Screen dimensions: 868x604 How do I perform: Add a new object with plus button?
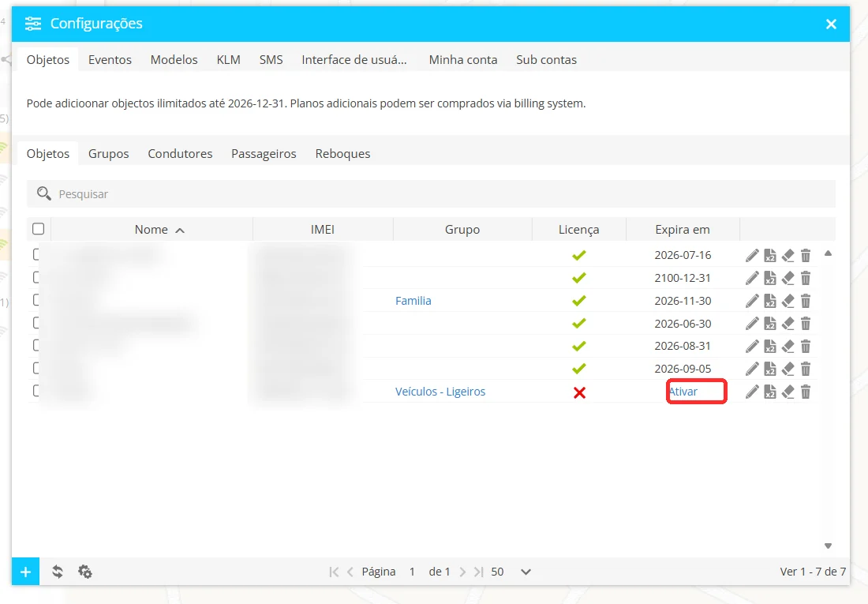25,572
